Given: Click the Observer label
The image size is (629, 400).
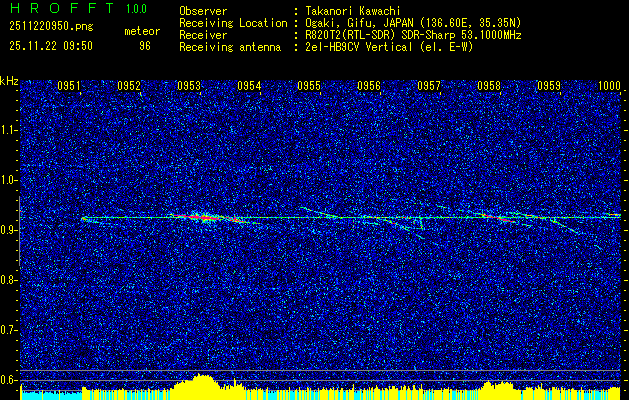Looking at the screenshot, I should pyautogui.click(x=203, y=11).
